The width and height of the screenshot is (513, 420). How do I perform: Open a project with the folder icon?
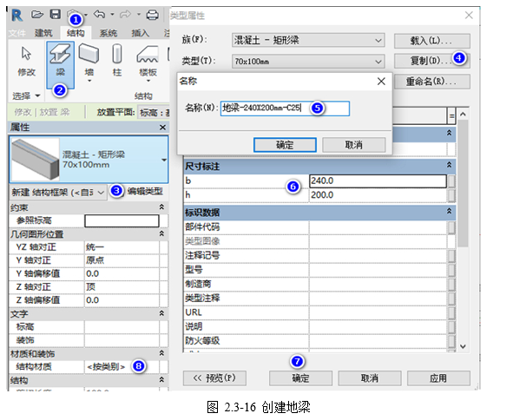[37, 15]
